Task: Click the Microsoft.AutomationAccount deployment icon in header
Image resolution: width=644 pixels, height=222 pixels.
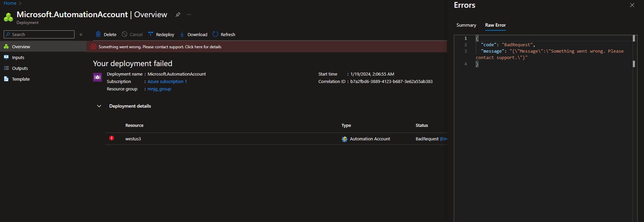Action: [x=8, y=17]
